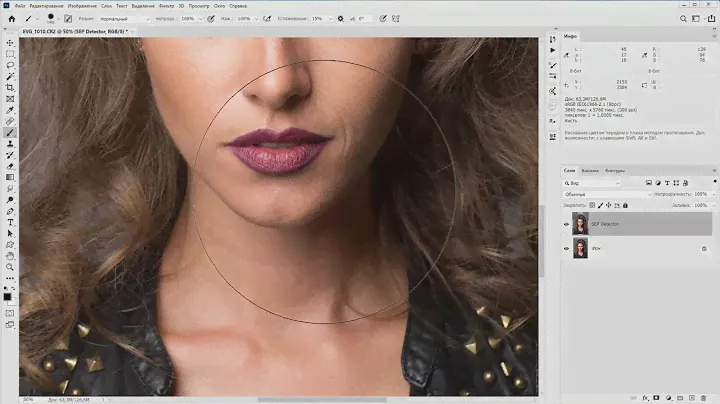This screenshot has height=404, width=720.
Task: Click the add layer style fx button
Action: 647,397
